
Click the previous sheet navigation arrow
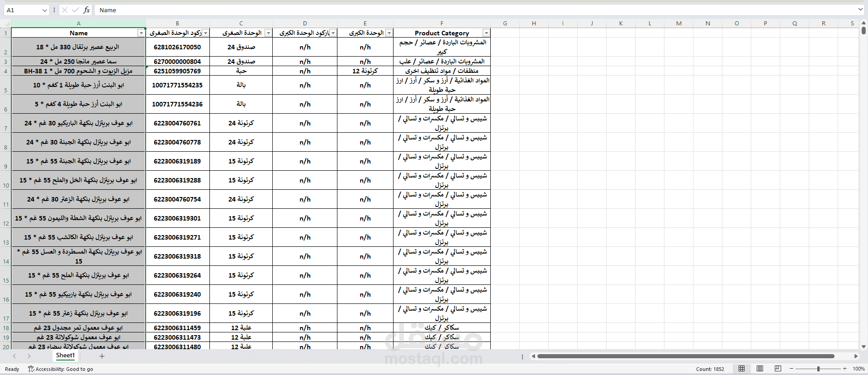(x=14, y=356)
